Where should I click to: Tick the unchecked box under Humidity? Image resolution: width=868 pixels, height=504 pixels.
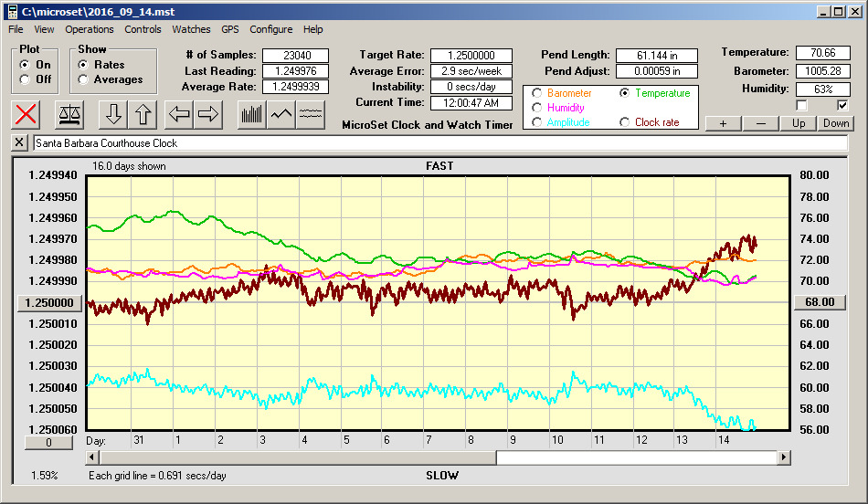801,105
